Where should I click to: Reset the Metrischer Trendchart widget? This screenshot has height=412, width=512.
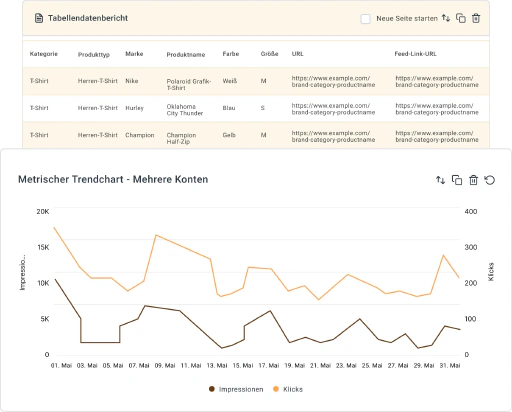(x=490, y=180)
